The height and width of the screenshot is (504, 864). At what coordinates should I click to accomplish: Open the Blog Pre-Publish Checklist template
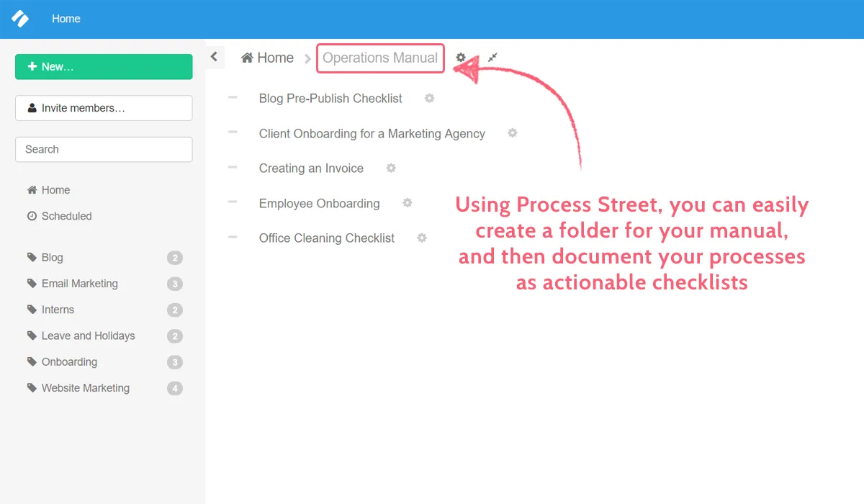(x=330, y=99)
